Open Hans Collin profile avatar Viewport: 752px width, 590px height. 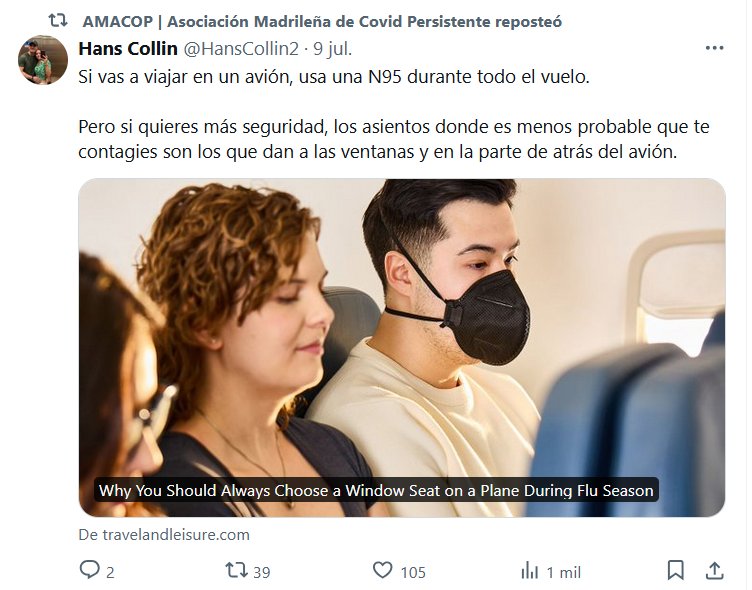coord(43,60)
